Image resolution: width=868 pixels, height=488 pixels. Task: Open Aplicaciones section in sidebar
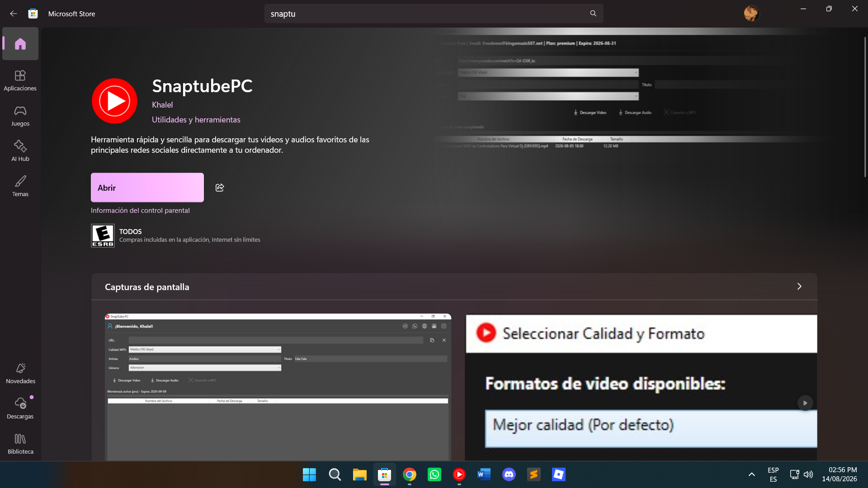pyautogui.click(x=20, y=81)
